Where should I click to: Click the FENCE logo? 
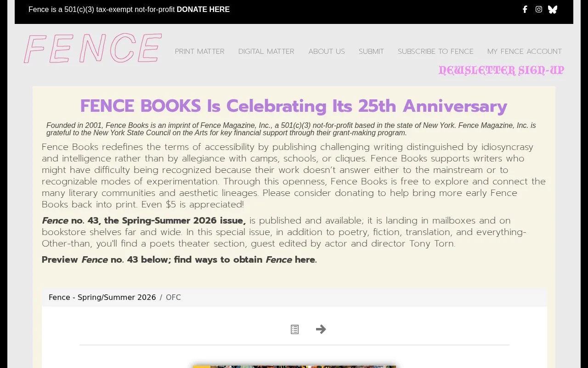pyautogui.click(x=93, y=48)
